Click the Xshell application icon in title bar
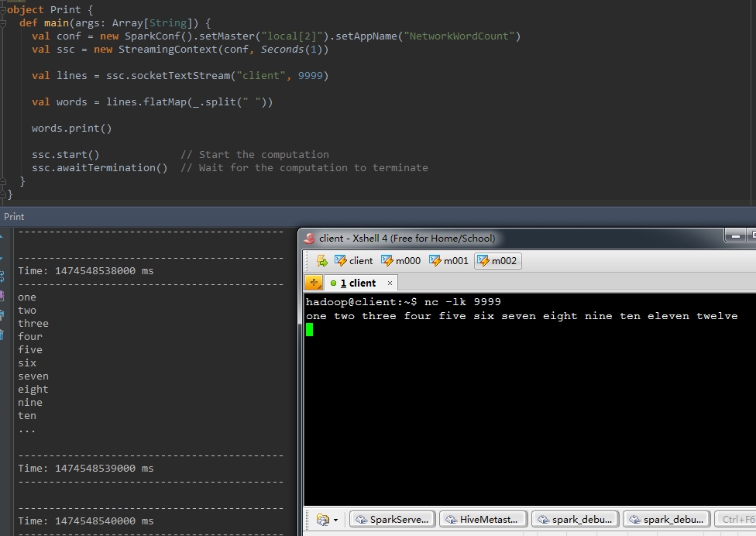This screenshot has width=756, height=536. pos(309,238)
